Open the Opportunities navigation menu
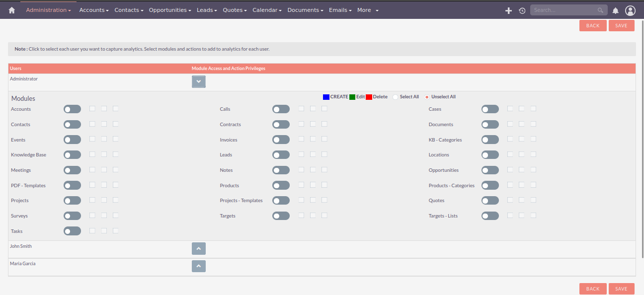The height and width of the screenshot is (295, 644). pyautogui.click(x=170, y=10)
